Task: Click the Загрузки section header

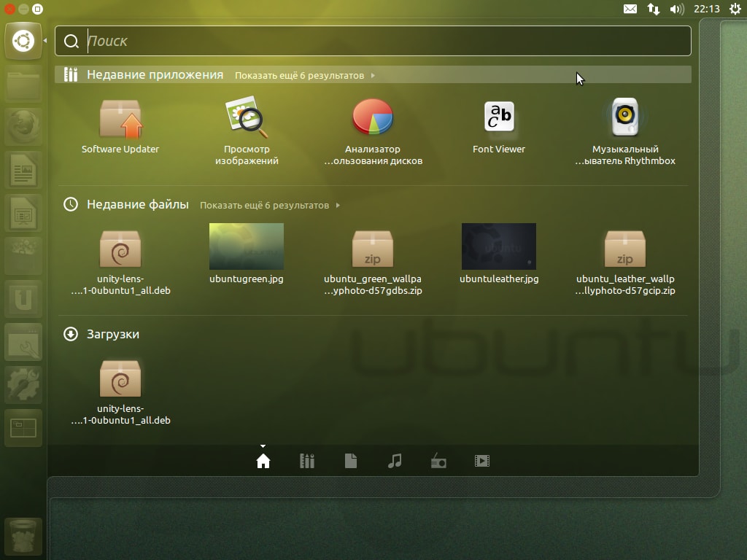Action: click(113, 334)
